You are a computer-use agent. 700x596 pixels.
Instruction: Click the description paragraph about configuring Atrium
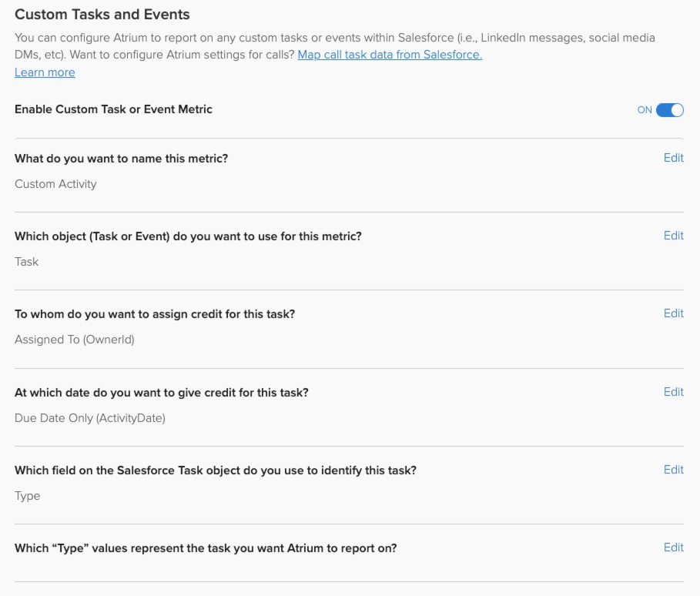[335, 46]
